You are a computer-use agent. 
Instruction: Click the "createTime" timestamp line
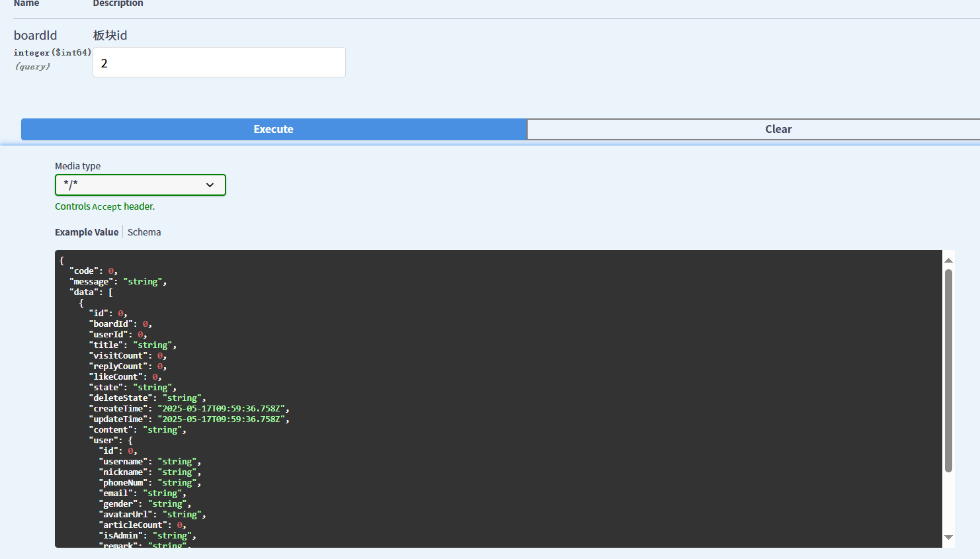pos(189,408)
